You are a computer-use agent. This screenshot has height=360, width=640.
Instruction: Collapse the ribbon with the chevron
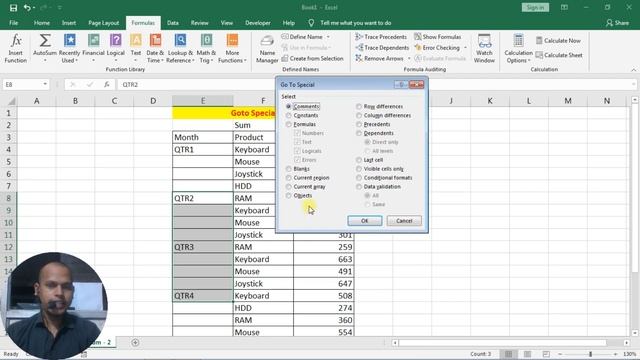(x=633, y=70)
